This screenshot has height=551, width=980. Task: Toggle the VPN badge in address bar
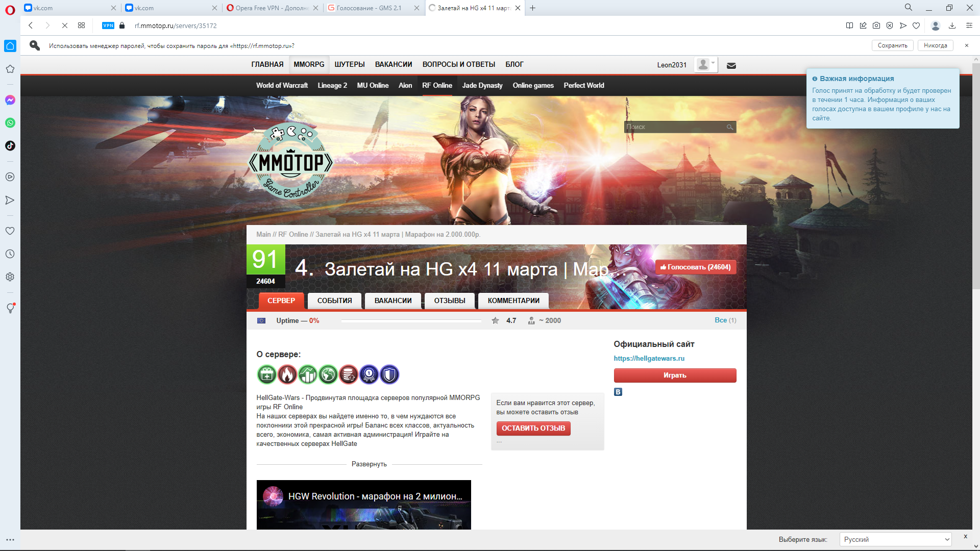[x=108, y=26]
